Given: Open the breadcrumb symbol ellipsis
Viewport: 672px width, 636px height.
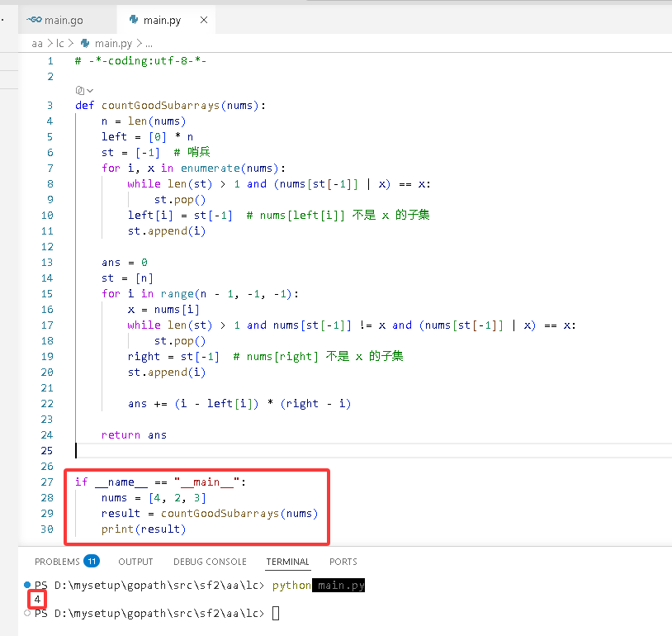Looking at the screenshot, I should coord(149,44).
